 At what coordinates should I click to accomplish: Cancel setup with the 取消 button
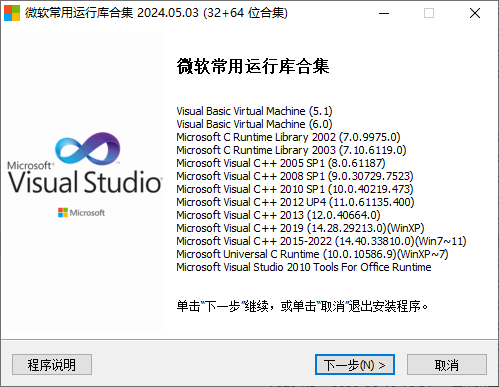coord(447,365)
